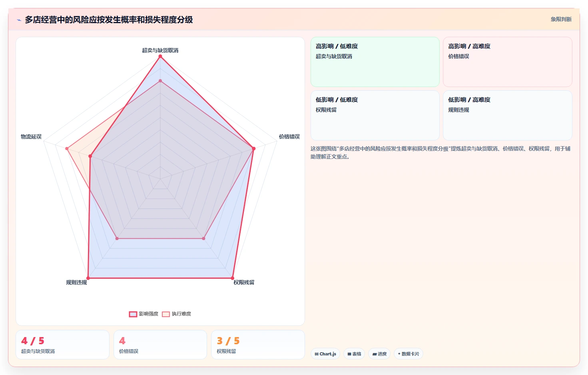588x375 pixels.
Task: Click the 4 价格错误 stat card
Action: point(160,345)
